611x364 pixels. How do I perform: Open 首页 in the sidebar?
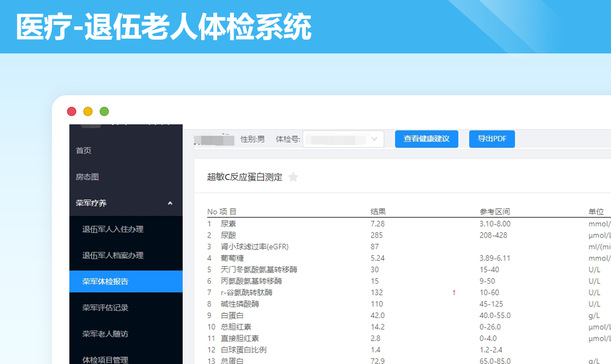(x=83, y=150)
